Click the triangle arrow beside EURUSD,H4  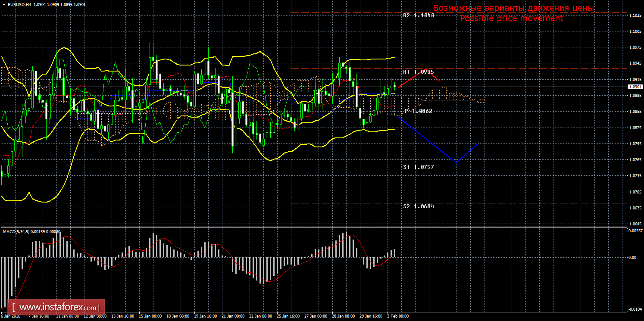(4, 4)
